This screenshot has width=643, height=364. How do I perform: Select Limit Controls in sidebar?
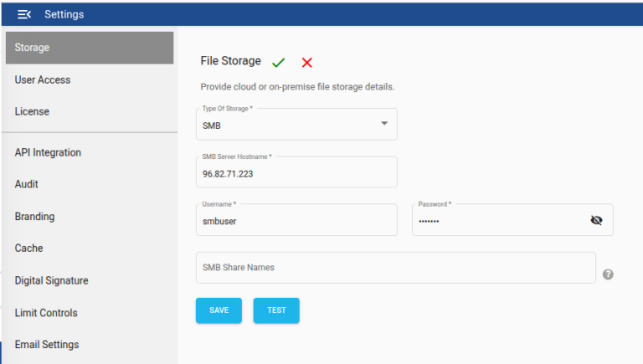pyautogui.click(x=46, y=313)
